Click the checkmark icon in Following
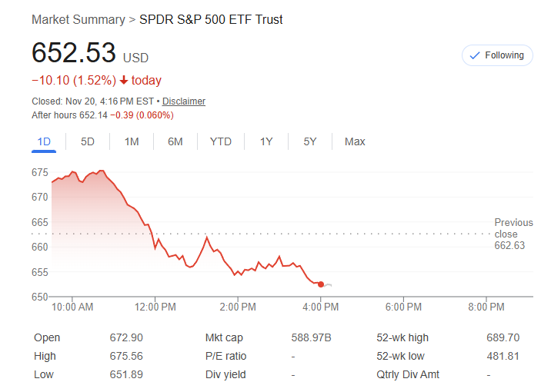551x392 pixels. click(x=475, y=55)
